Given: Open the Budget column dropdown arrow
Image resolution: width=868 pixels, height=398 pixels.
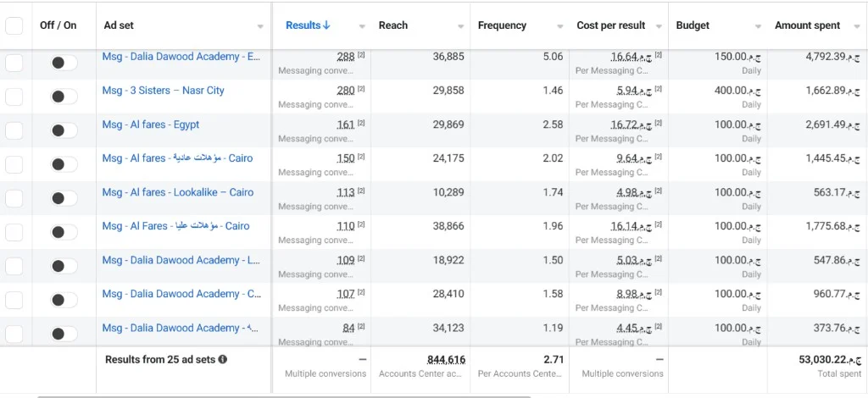Looking at the screenshot, I should [x=758, y=26].
